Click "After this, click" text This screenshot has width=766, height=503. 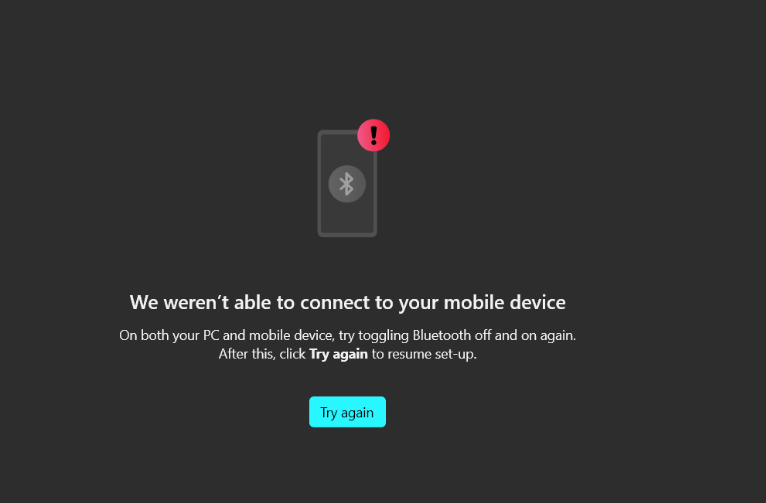click(262, 354)
